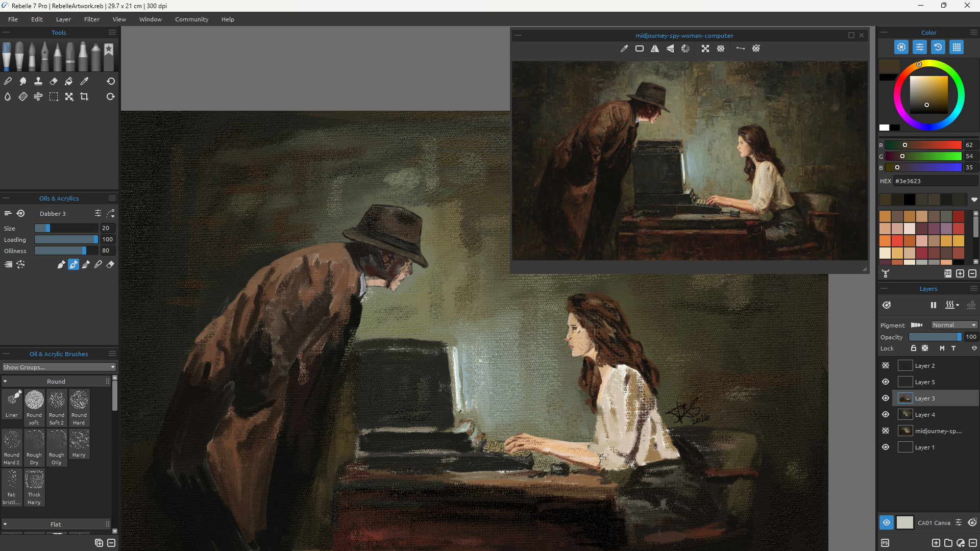Select the Eraser tool in Tools panel
Image resolution: width=980 pixels, height=551 pixels.
54,81
